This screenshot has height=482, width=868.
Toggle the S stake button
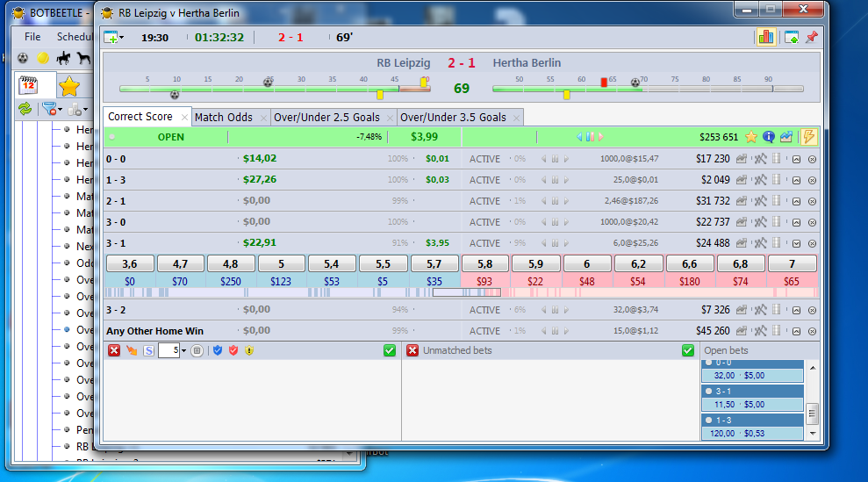148,350
